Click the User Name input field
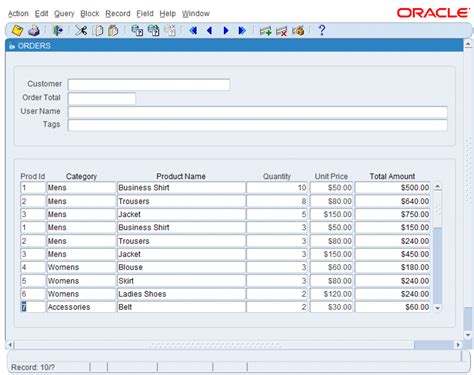This screenshot has height=375, width=474. (x=258, y=112)
